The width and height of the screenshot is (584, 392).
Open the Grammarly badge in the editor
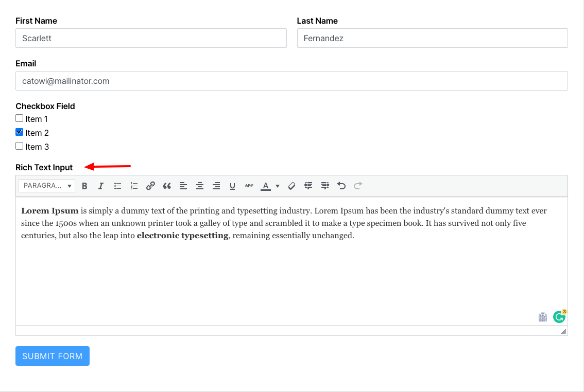(x=559, y=317)
